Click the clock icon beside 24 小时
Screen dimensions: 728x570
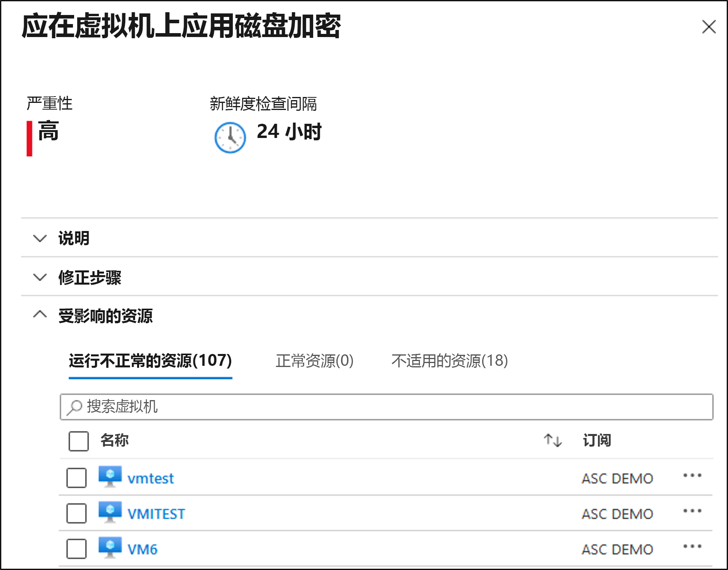pyautogui.click(x=230, y=138)
